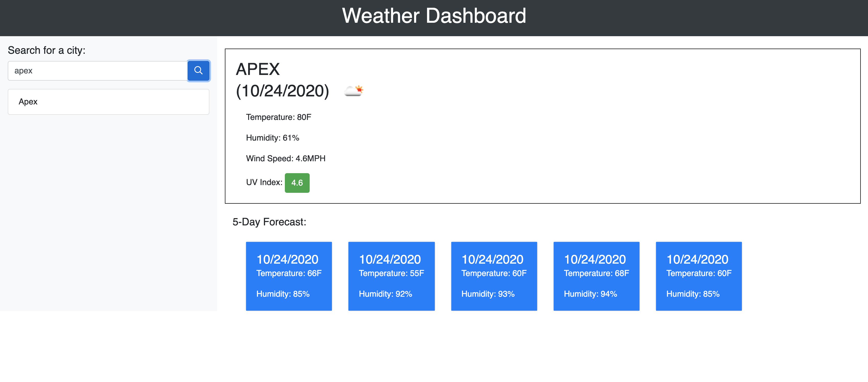The width and height of the screenshot is (868, 382).
Task: Click the magnifying glass search icon
Action: click(199, 71)
